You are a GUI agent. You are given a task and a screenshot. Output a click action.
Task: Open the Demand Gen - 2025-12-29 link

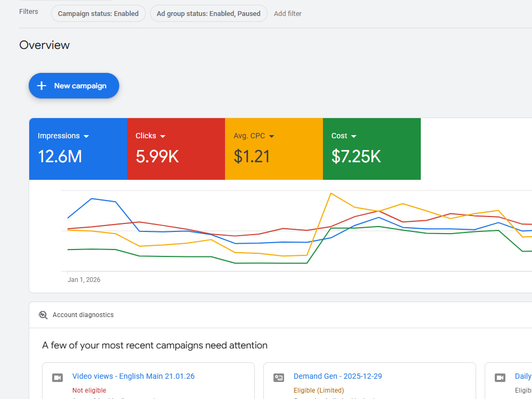338,376
